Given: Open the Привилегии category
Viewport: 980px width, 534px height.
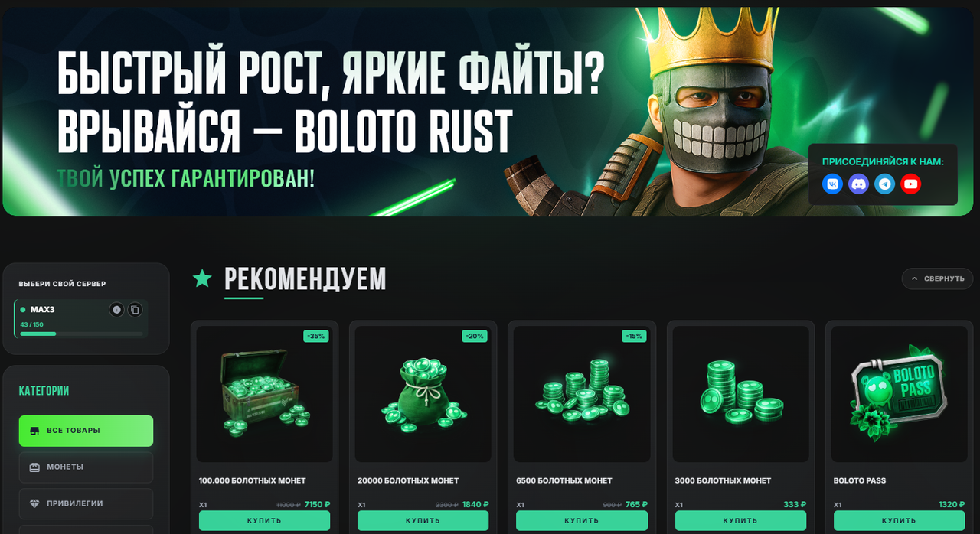Looking at the screenshot, I should [86, 503].
